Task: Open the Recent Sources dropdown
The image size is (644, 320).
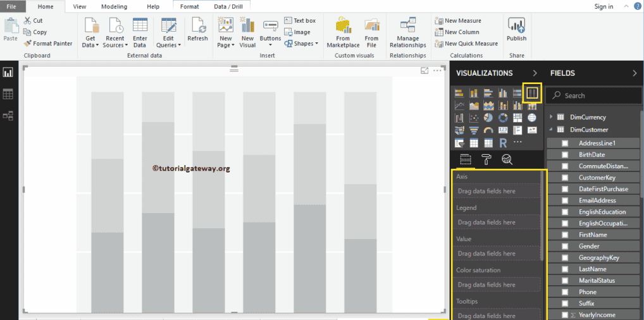Action: coord(115,33)
